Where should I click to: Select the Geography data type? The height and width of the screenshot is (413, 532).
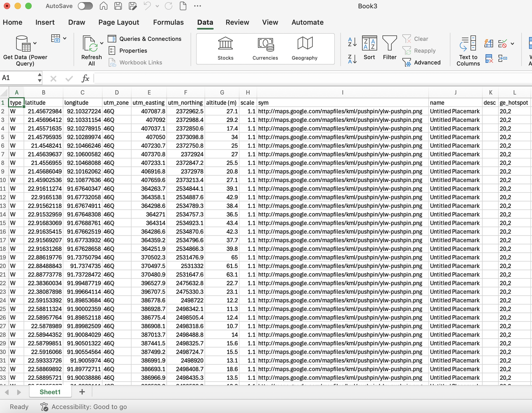(x=305, y=49)
